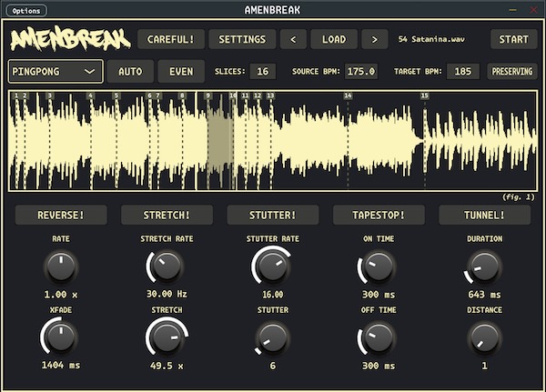Trigger the STRETCH! effect
This screenshot has width=546, height=392.
coord(167,216)
